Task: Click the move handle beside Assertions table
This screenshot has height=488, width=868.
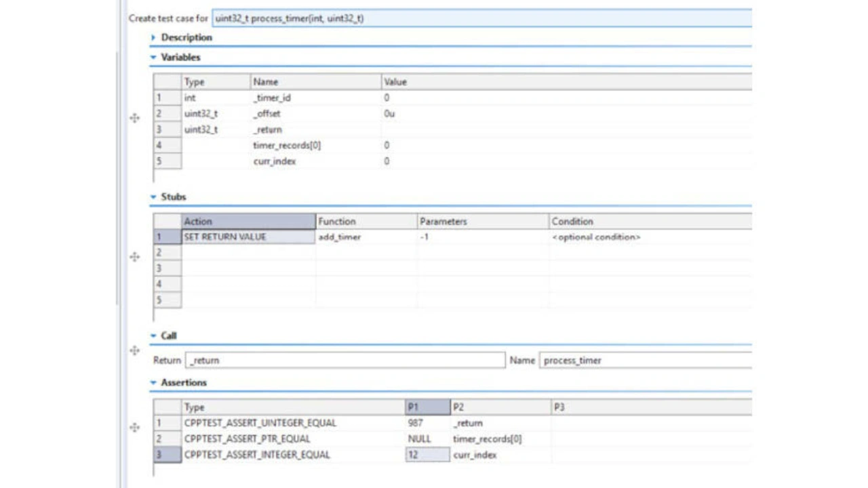Action: coord(134,428)
